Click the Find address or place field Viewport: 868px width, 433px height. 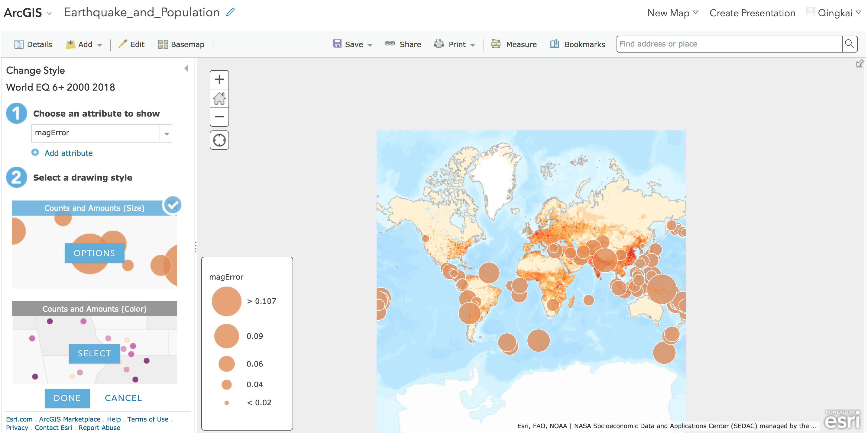(728, 44)
